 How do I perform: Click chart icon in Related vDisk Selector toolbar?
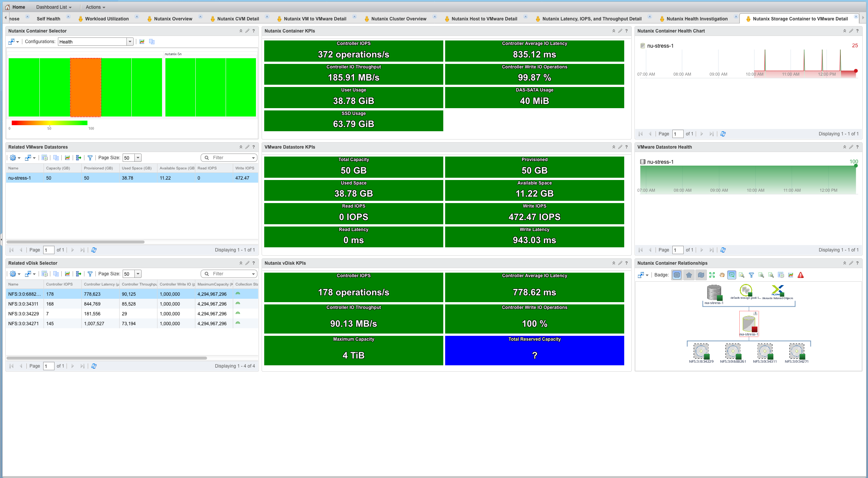[67, 274]
